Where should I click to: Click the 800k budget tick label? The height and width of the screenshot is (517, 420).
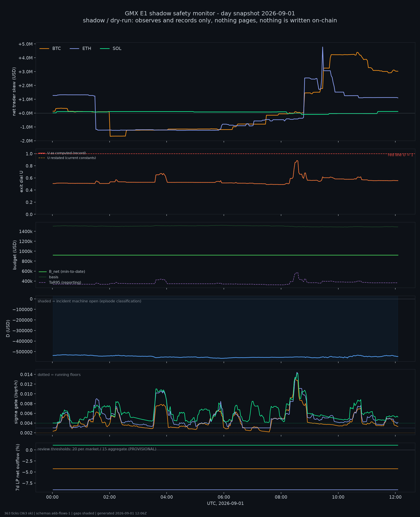pos(27,261)
